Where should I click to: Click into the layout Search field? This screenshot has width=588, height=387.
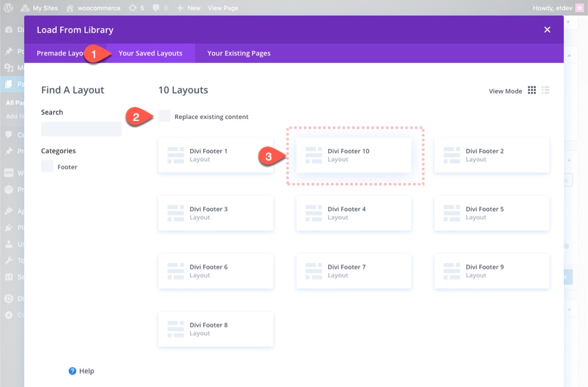82,129
